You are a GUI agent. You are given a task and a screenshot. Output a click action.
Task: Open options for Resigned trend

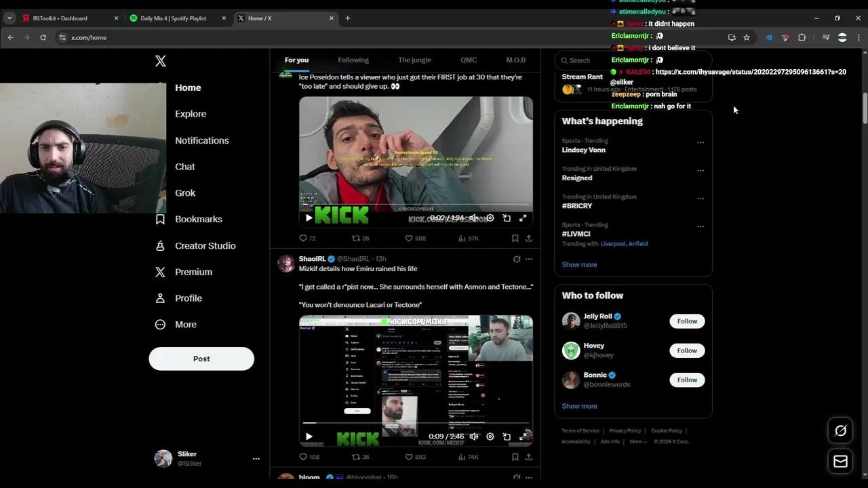click(x=701, y=171)
